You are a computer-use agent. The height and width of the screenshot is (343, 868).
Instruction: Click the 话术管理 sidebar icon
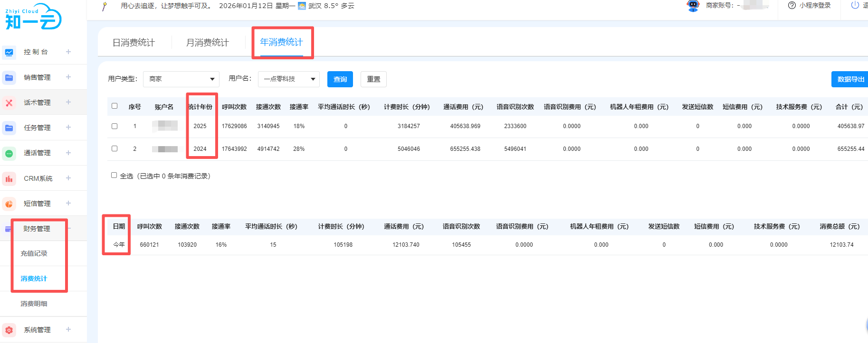9,102
